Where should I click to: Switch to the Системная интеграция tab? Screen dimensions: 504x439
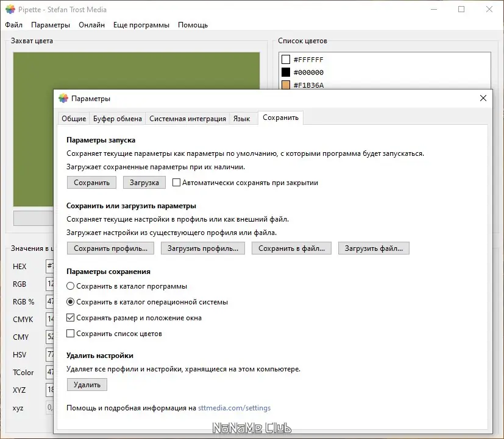tap(187, 119)
